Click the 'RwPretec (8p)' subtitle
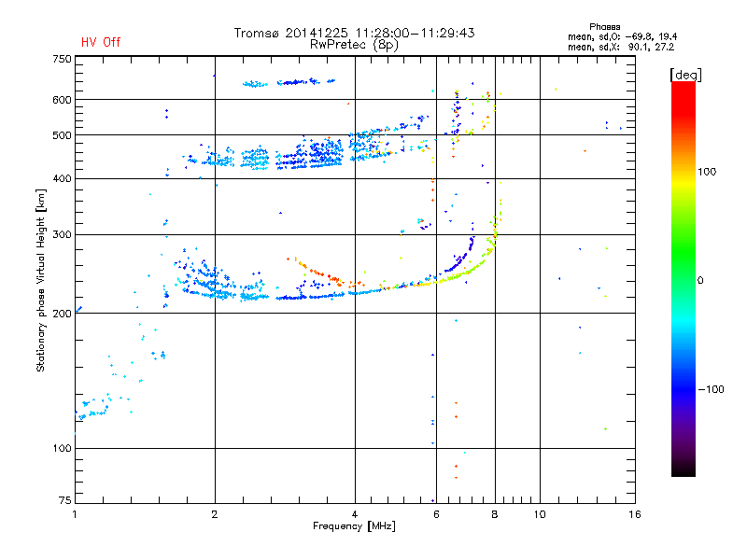 click(x=354, y=45)
